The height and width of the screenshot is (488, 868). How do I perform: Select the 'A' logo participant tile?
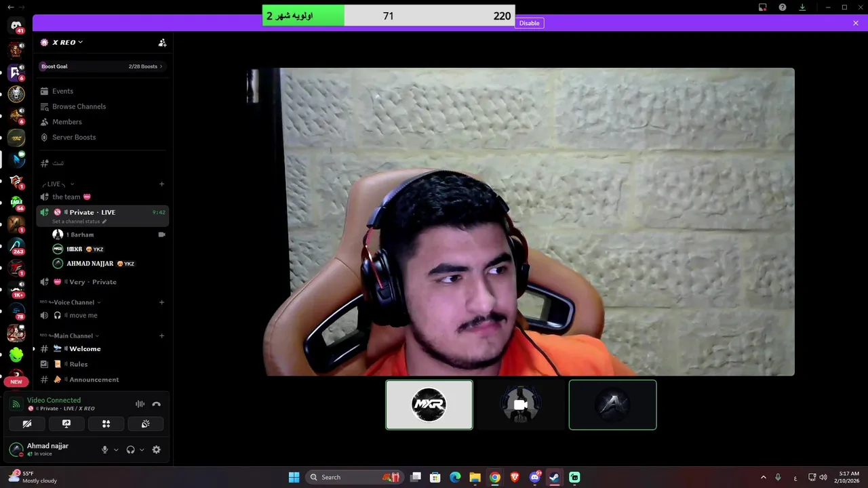click(x=612, y=405)
